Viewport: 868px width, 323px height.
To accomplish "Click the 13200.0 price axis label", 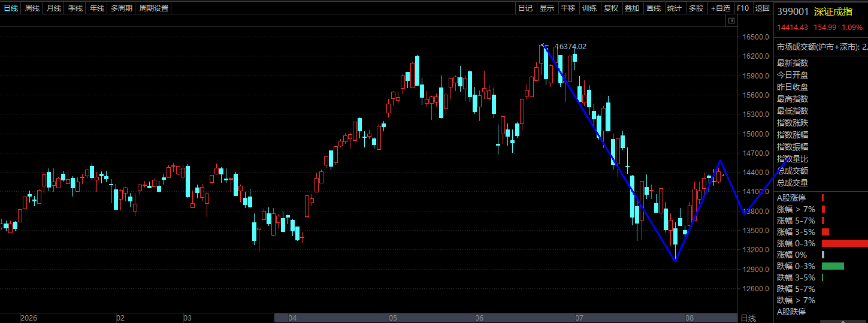I will (755, 249).
